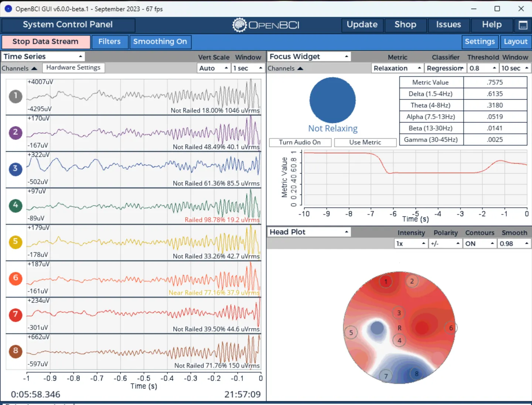Collapse Focus Widget Channels expander

tap(286, 68)
